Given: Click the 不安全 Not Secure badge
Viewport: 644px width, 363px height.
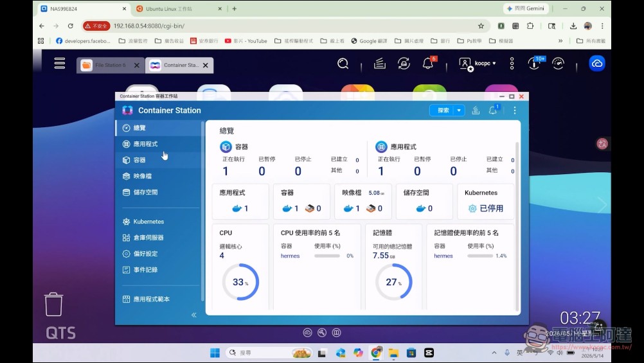Looking at the screenshot, I should (x=96, y=26).
